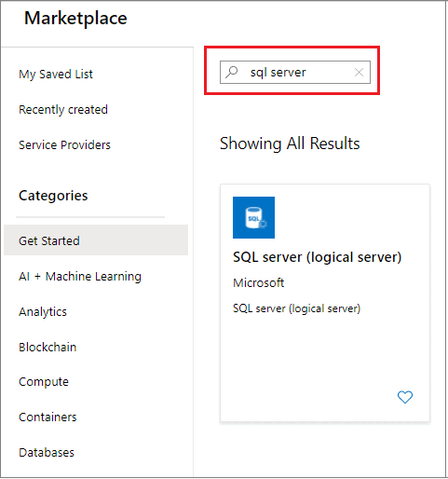The width and height of the screenshot is (448, 479).
Task: Open the Analytics category
Action: pos(43,311)
